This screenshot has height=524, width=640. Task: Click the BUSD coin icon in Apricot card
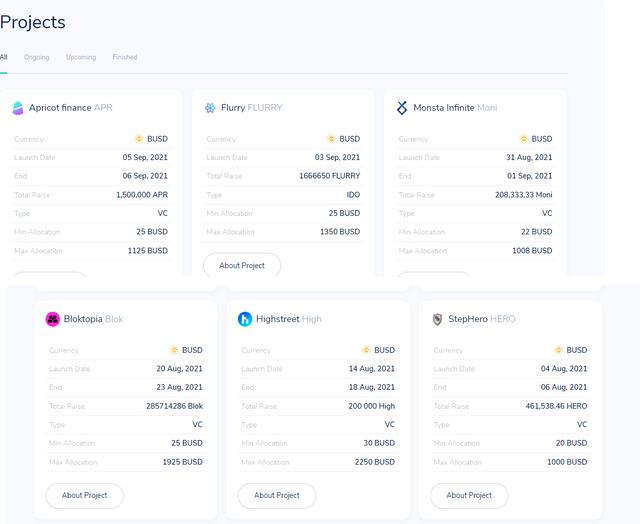pyautogui.click(x=139, y=139)
